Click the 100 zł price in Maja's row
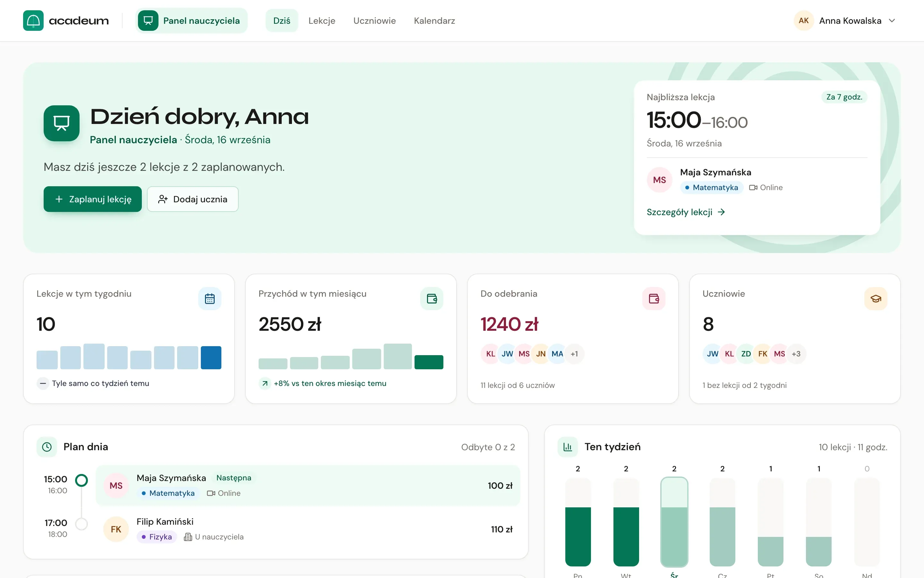This screenshot has width=924, height=578. pos(500,486)
